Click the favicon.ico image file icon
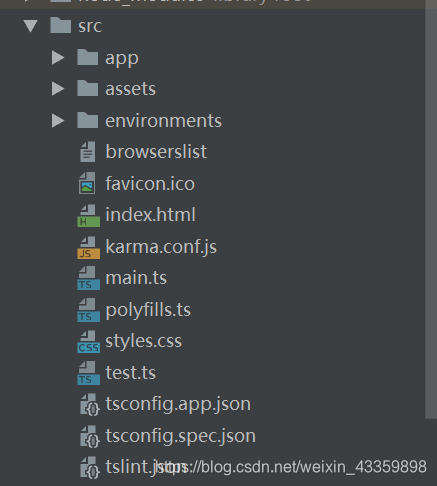Viewport: 437px width, 486px height. pyautogui.click(x=87, y=183)
